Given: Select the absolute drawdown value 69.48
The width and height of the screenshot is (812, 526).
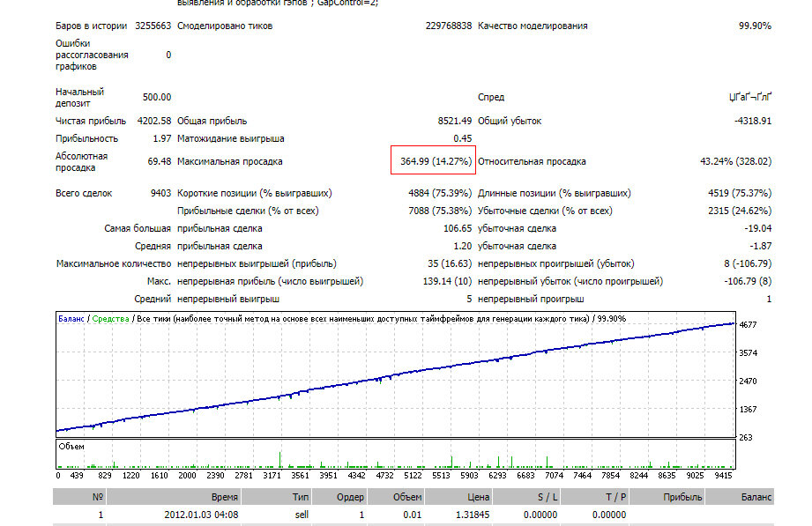Looking at the screenshot, I should [x=160, y=161].
